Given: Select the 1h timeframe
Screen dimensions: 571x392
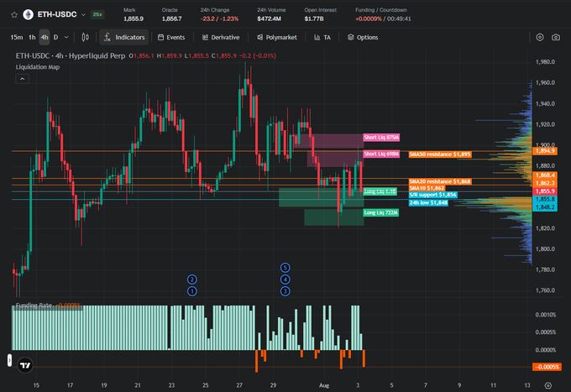Looking at the screenshot, I should pyautogui.click(x=32, y=38).
